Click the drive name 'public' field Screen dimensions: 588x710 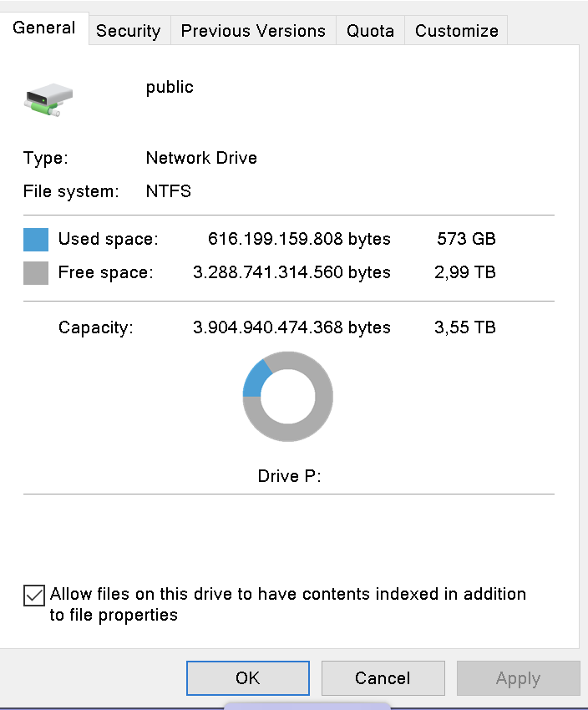170,87
